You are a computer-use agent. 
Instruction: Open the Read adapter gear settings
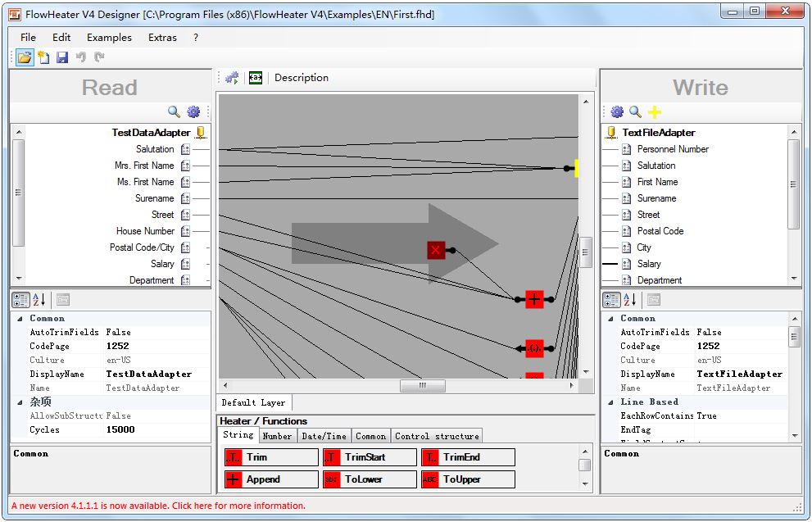(193, 111)
